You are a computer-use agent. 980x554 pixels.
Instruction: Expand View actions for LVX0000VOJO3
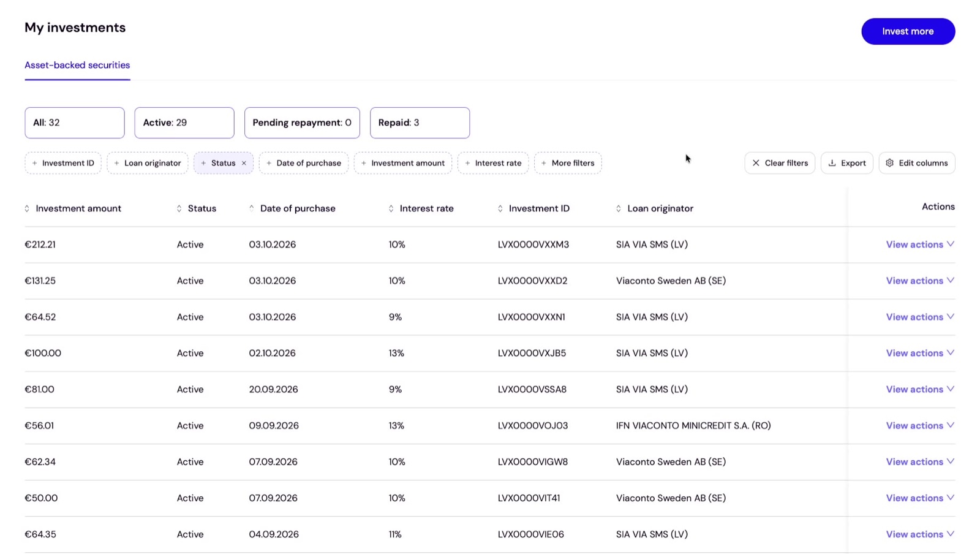[x=920, y=425]
